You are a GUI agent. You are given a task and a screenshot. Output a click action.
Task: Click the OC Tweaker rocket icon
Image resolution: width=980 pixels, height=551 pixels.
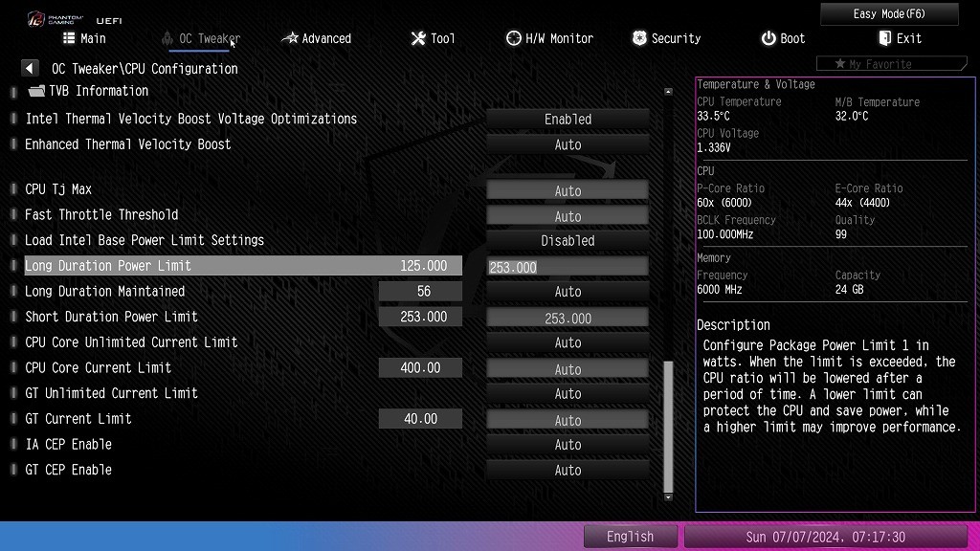167,38
